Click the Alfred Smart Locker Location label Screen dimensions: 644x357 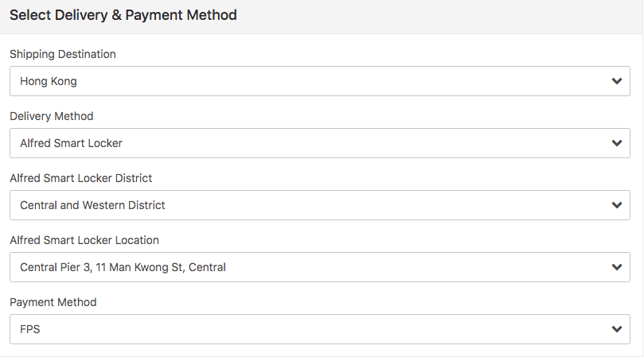pos(84,240)
